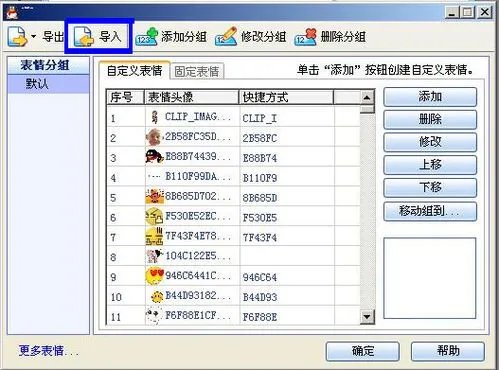Click the 修改 button on right

click(x=430, y=142)
